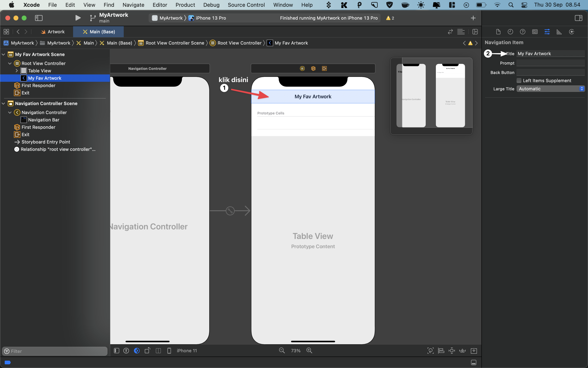This screenshot has width=588, height=368.
Task: Collapse the Navigation Controller Scene
Action: tap(3, 103)
